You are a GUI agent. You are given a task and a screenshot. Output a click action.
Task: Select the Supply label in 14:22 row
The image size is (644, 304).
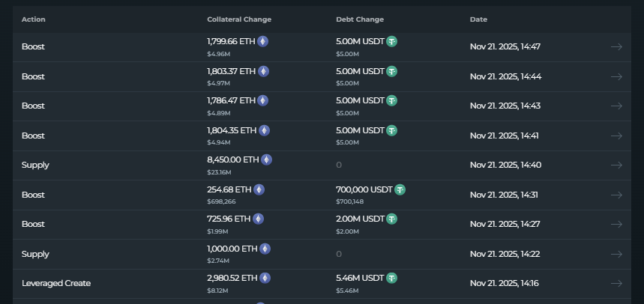coord(35,254)
